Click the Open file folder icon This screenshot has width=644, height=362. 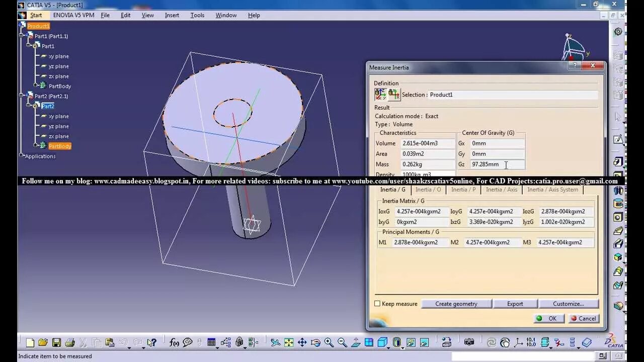[x=43, y=342]
